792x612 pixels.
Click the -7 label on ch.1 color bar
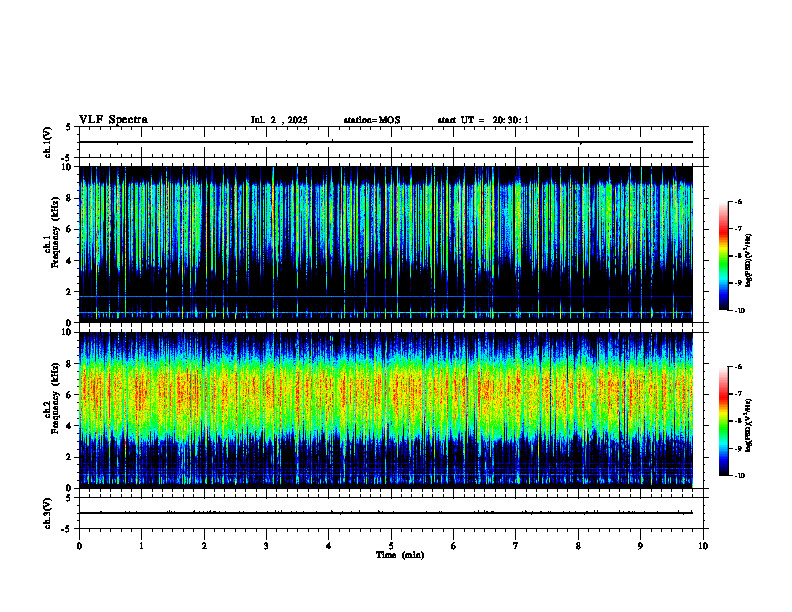[738, 229]
